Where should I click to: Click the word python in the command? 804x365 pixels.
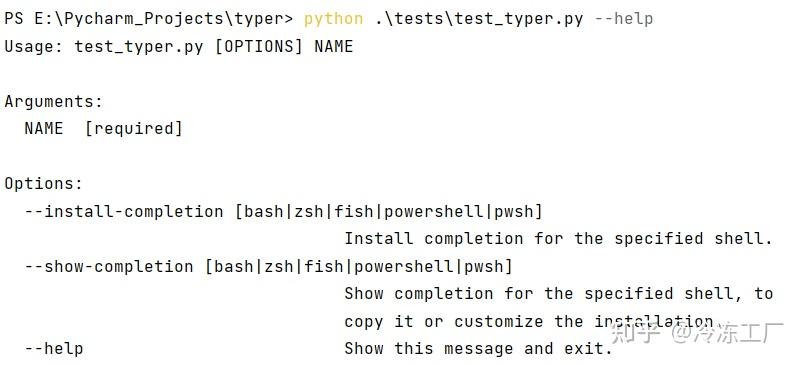[333, 19]
